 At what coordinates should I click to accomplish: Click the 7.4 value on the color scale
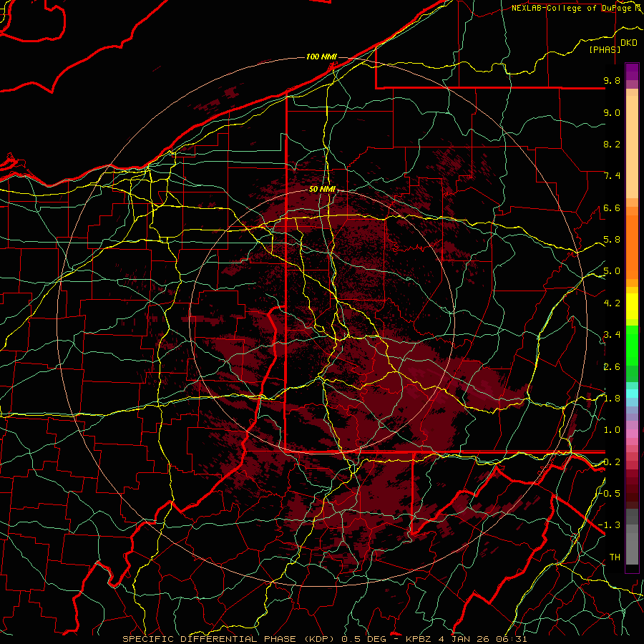click(x=612, y=176)
